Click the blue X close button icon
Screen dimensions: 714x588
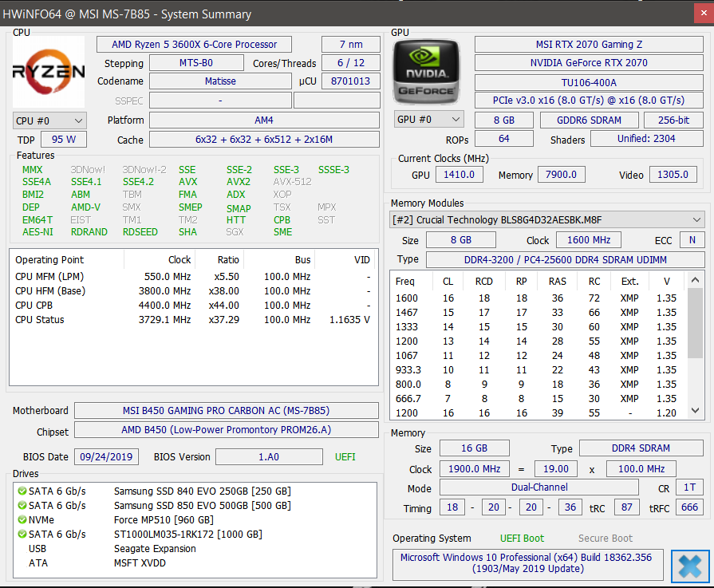point(690,566)
